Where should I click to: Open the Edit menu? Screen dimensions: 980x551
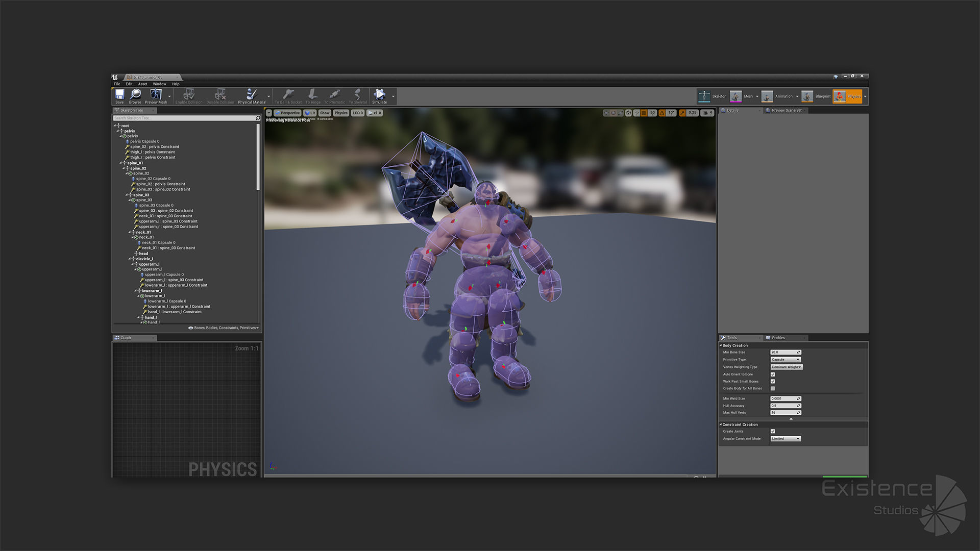129,84
